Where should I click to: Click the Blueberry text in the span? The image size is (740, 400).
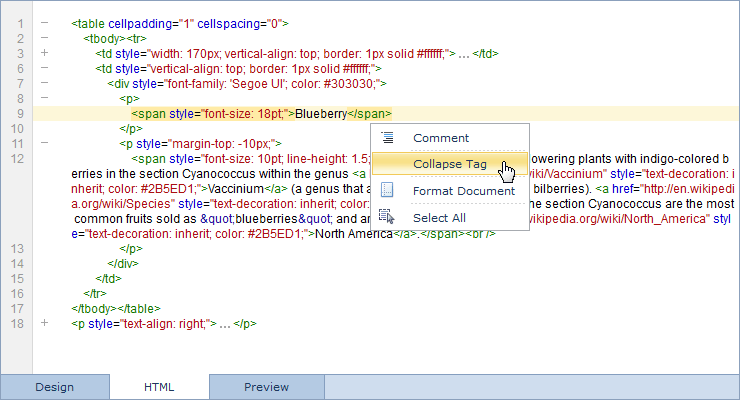tap(320, 114)
